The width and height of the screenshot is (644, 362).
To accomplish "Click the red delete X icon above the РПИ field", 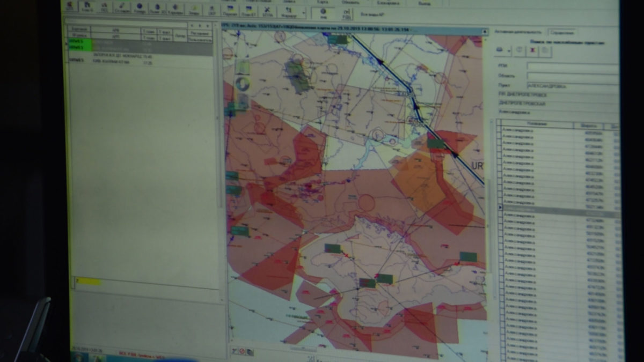I will click(x=533, y=50).
